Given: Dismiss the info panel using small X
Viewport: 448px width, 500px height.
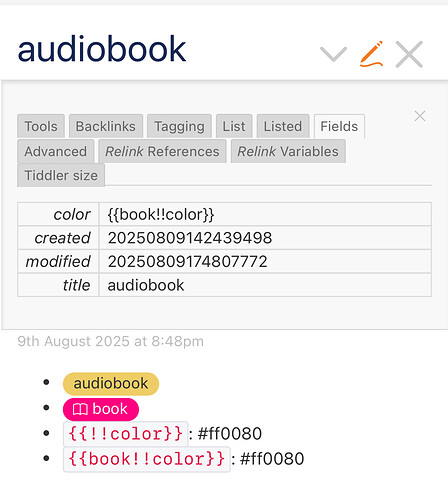Looking at the screenshot, I should point(420,116).
